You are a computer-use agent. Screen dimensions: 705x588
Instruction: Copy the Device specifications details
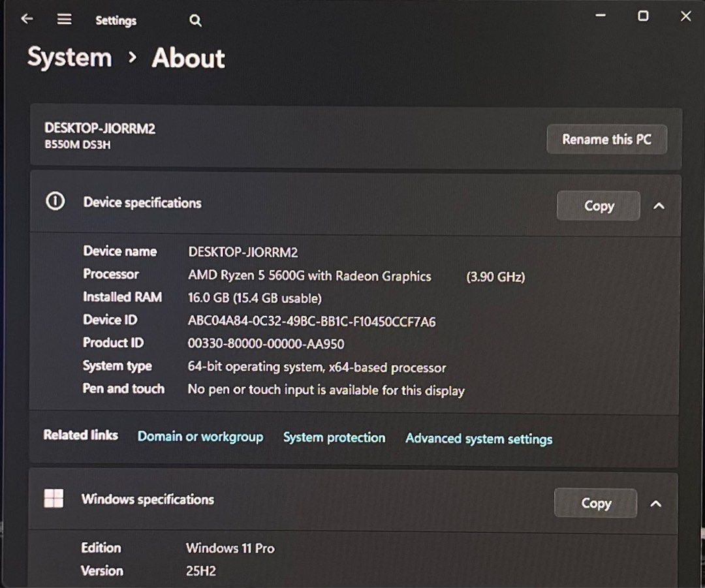[598, 206]
